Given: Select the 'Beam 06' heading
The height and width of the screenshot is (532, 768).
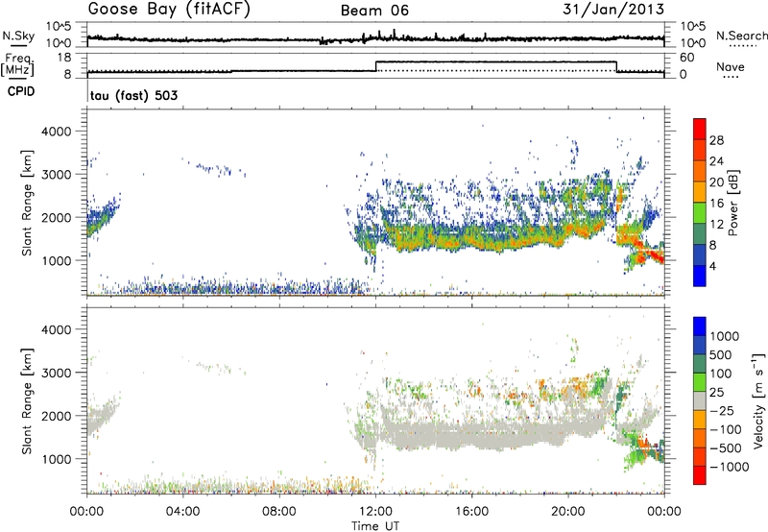Looking at the screenshot, I should click(374, 11).
